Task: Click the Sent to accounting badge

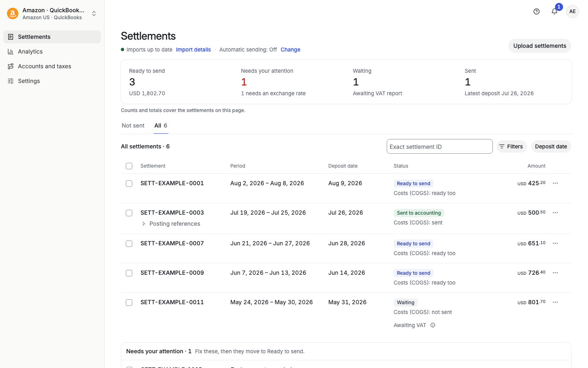Action: pyautogui.click(x=419, y=213)
